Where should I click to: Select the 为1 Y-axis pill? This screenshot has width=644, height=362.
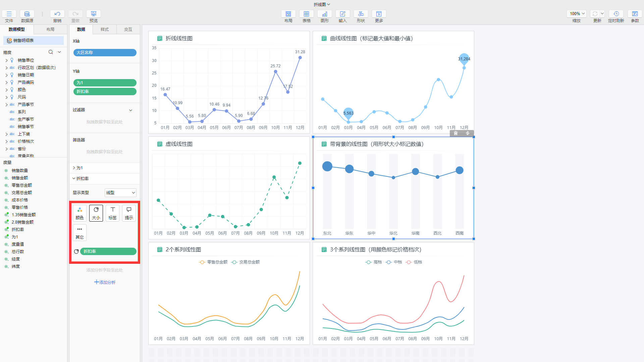coord(105,83)
